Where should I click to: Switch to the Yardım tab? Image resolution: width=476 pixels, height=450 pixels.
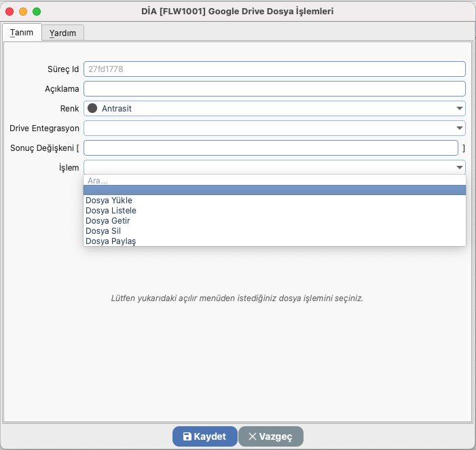[62, 33]
